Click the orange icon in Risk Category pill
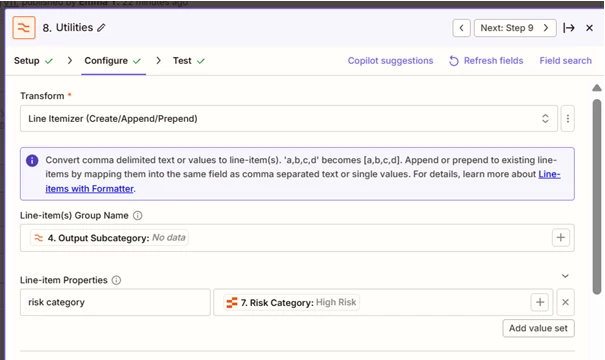Screen dimensions: 605x360 click(232, 303)
